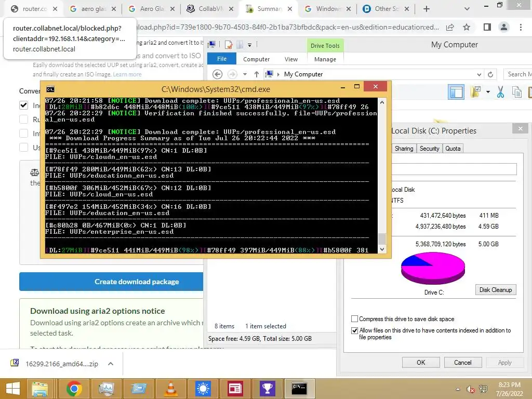This screenshot has height=399, width=532.
Task: Tick the checkbox beside the Ru option
Action: pyautogui.click(x=23, y=119)
